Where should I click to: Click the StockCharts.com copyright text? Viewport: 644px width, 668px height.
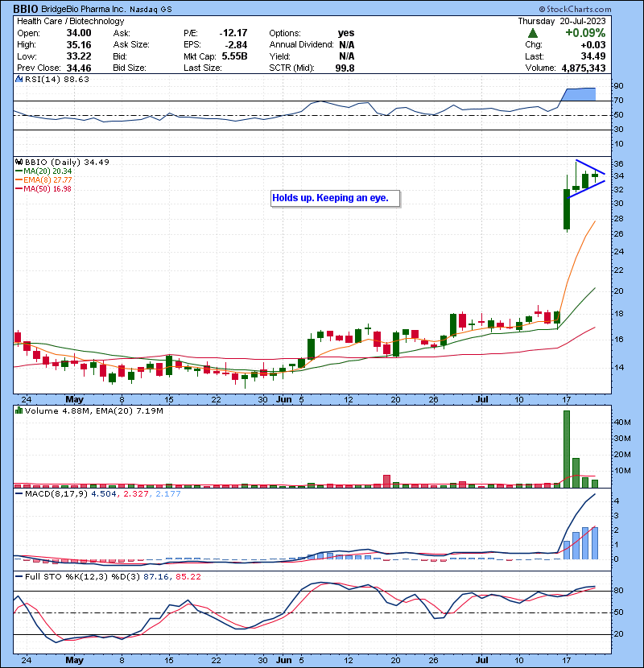pos(576,9)
